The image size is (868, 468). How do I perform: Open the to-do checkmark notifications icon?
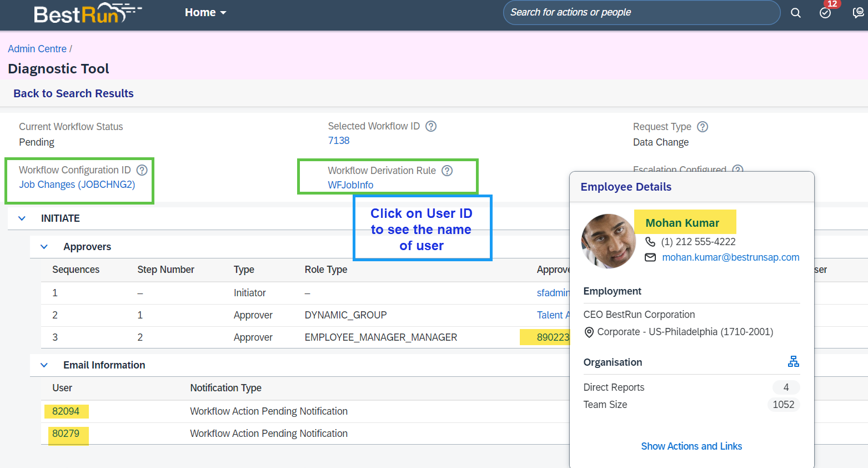coord(825,13)
